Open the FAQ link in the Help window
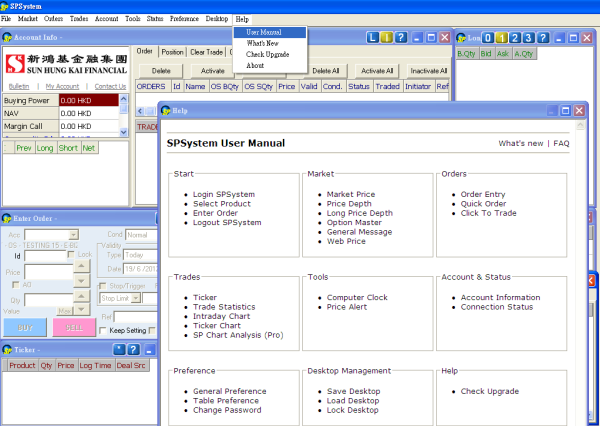600x426 pixels. click(x=561, y=144)
